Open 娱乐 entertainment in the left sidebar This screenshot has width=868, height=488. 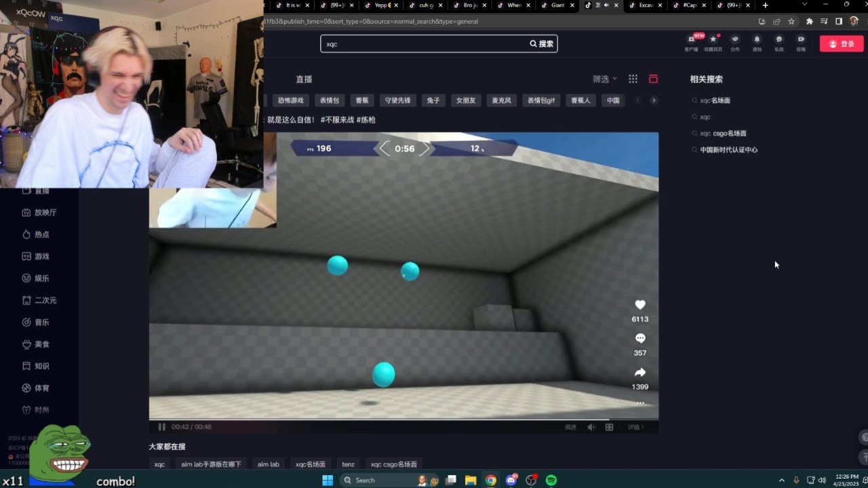(x=35, y=278)
